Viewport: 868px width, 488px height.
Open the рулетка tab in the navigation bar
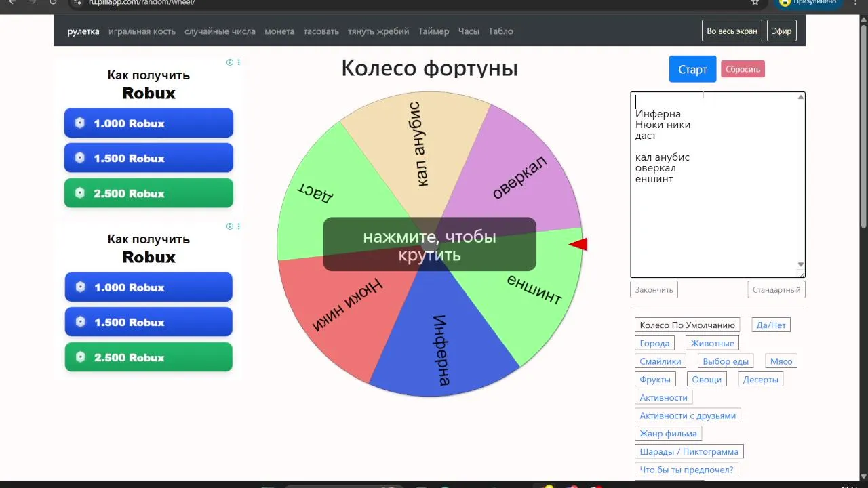pos(83,31)
